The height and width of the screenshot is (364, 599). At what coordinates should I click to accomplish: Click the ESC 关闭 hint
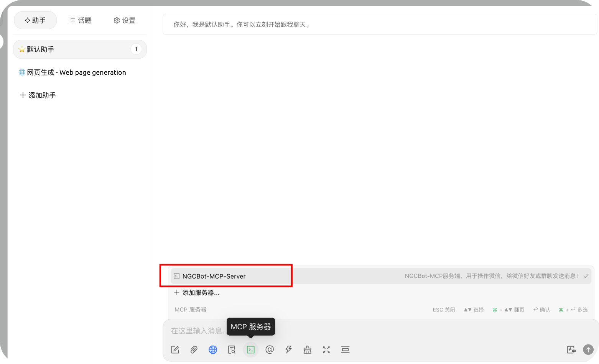click(x=444, y=310)
